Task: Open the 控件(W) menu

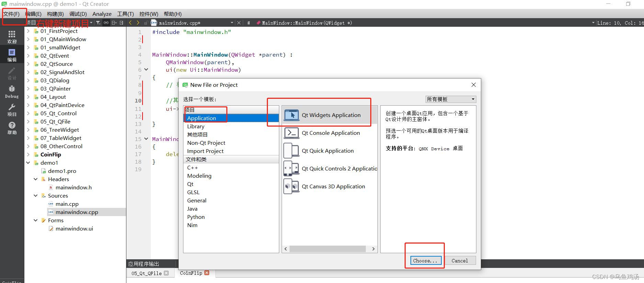Action: 149,14
